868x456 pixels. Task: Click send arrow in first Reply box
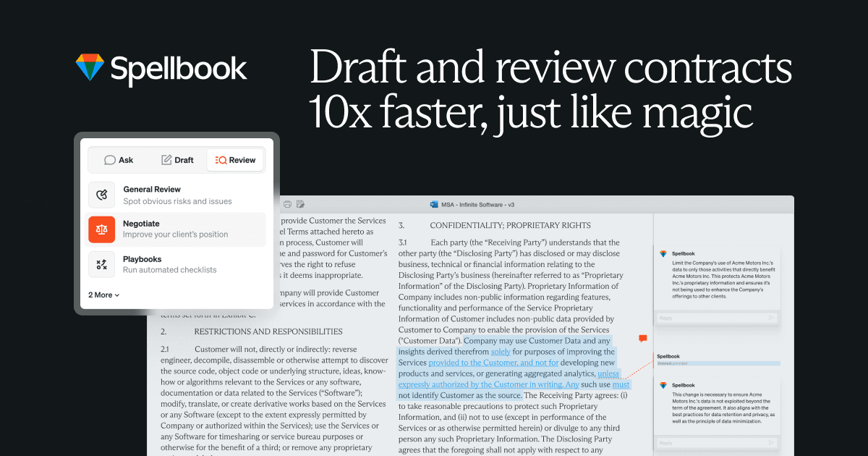pos(772,318)
